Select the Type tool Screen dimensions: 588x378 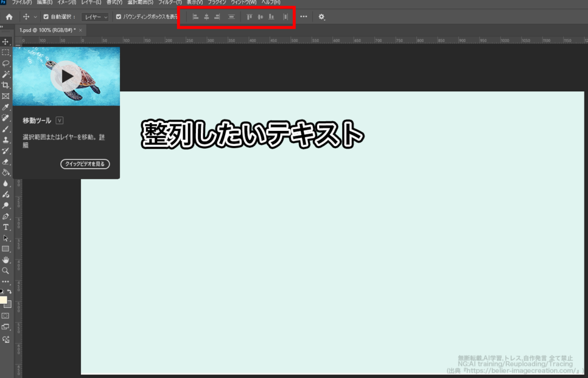coord(6,227)
